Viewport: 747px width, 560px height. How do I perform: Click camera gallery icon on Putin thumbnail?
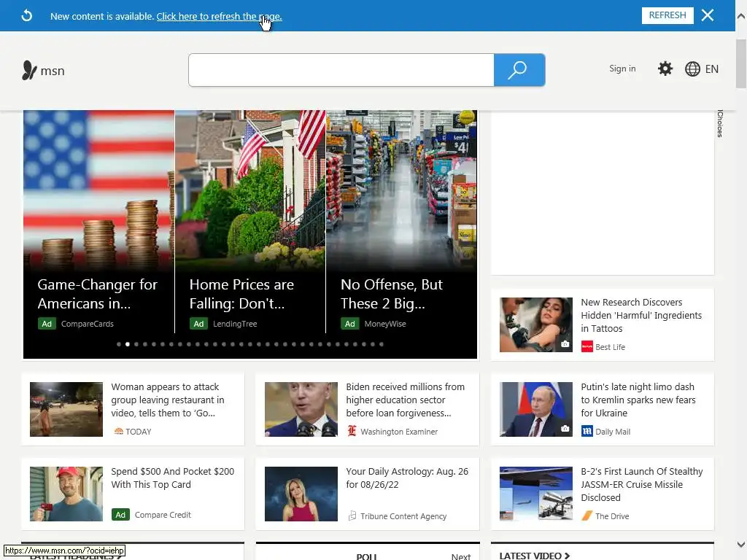565,429
